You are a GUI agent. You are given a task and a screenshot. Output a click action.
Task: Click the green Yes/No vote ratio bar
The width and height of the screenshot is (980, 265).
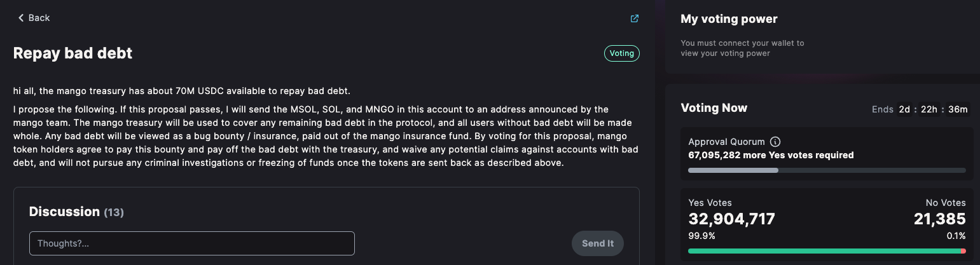click(x=827, y=251)
